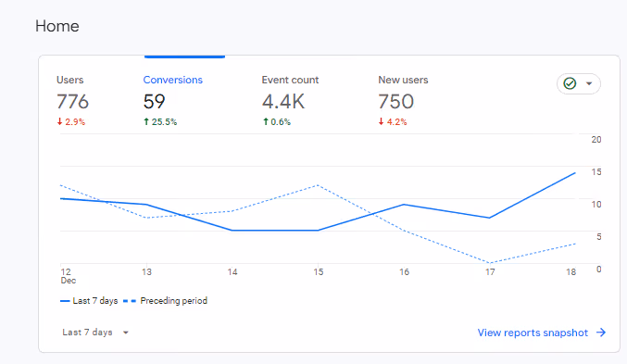Click the 20 value on the y-axis
The height and width of the screenshot is (364, 627).
pyautogui.click(x=596, y=140)
